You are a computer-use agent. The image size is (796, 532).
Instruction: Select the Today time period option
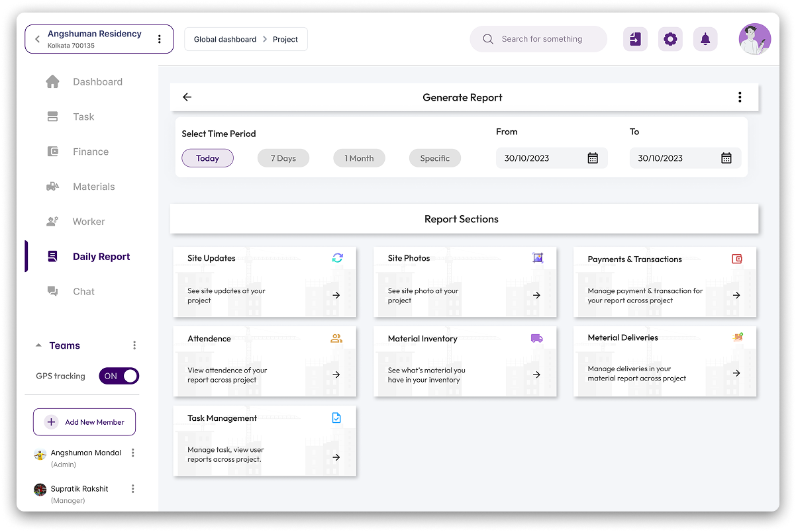tap(207, 158)
